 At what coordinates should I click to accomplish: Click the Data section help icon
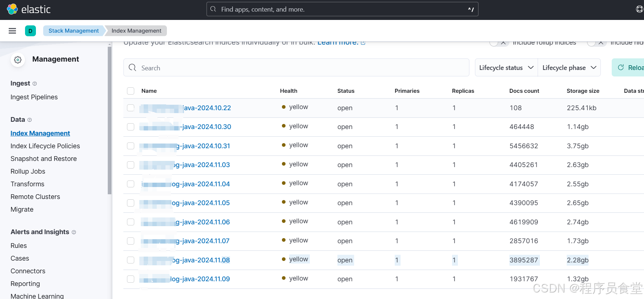pos(30,120)
